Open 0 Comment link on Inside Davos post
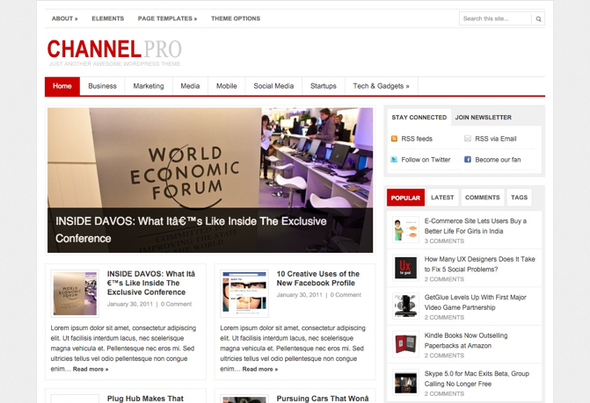Screen dimensions: 590x403 click(176, 304)
